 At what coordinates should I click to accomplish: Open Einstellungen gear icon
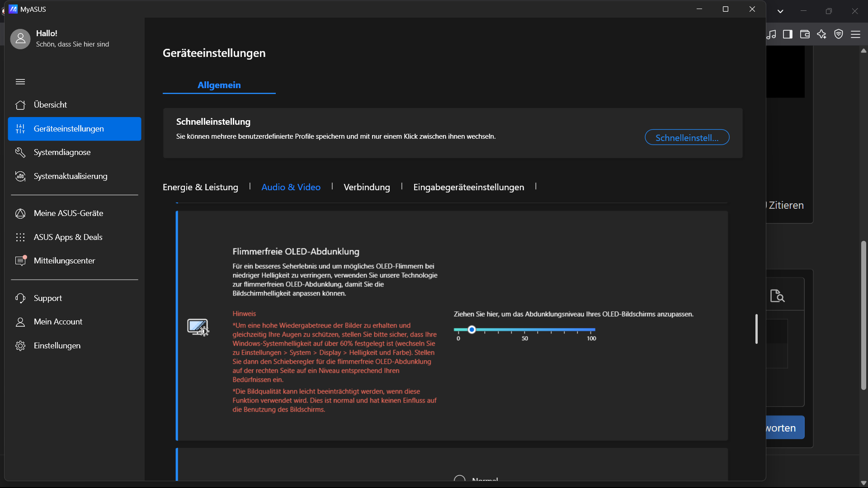point(20,346)
